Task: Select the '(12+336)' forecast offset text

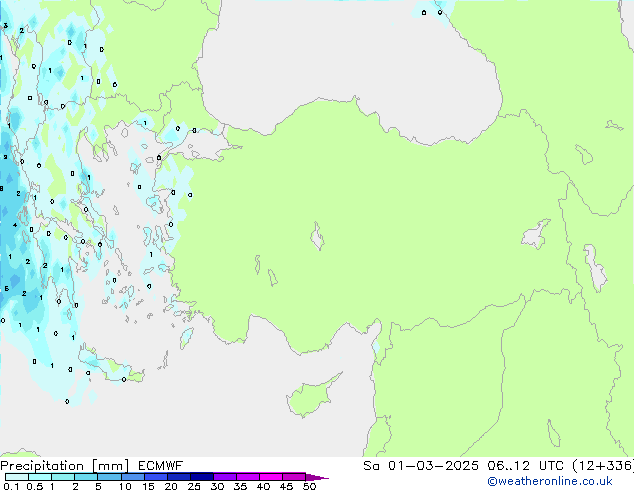Action: tap(603, 466)
